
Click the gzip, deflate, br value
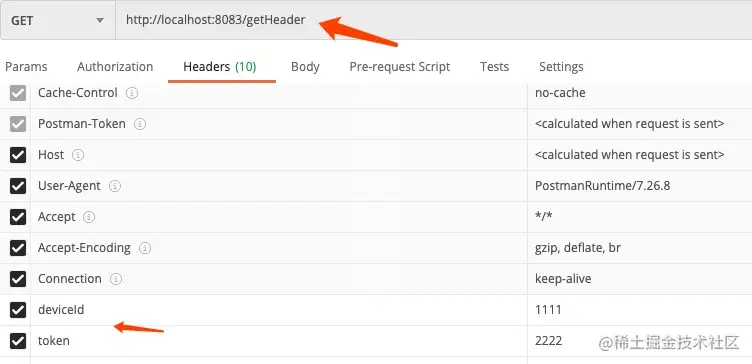(578, 248)
